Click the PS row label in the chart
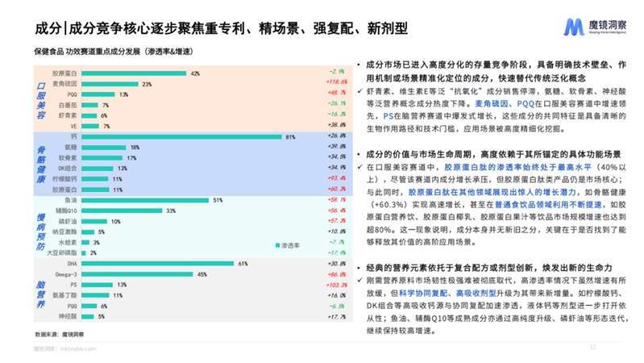This screenshot has width=644, height=363. click(73, 285)
